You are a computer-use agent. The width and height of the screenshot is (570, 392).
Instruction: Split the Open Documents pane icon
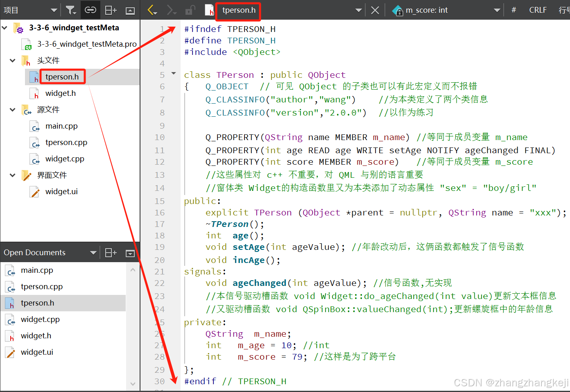[111, 253]
